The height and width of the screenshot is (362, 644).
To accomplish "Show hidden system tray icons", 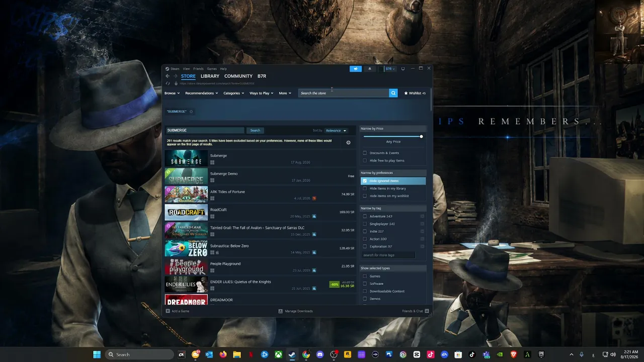I will click(x=571, y=354).
